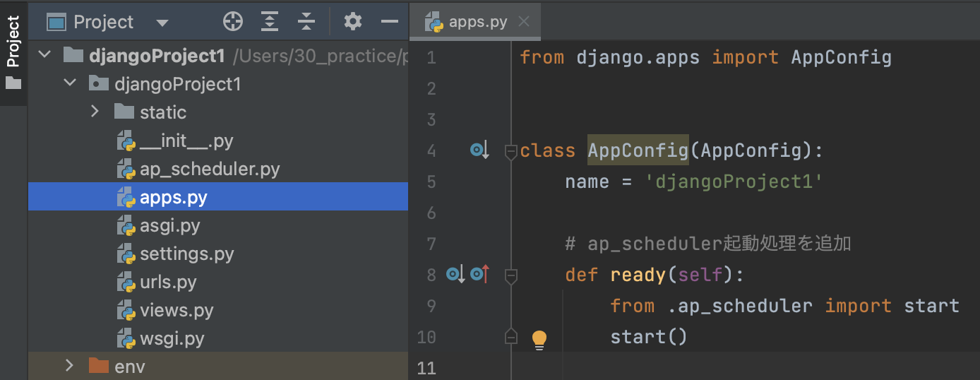Click the 'djangoProject1' string on line 5
Screen dimensions: 980x380
click(734, 182)
